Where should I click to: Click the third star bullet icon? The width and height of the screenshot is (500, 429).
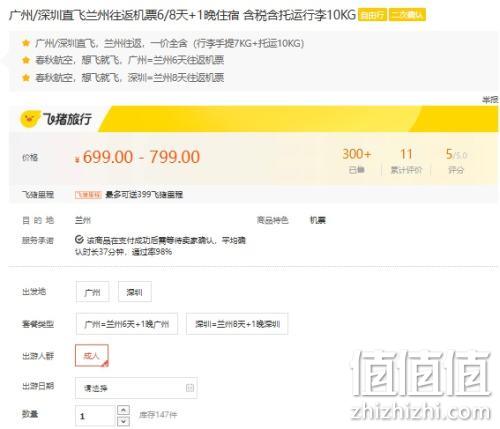[x=26, y=78]
